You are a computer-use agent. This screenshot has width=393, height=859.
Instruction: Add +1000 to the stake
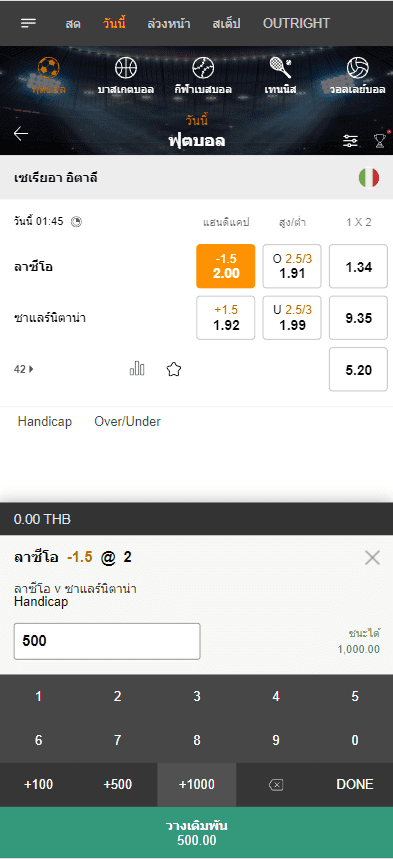(x=197, y=784)
